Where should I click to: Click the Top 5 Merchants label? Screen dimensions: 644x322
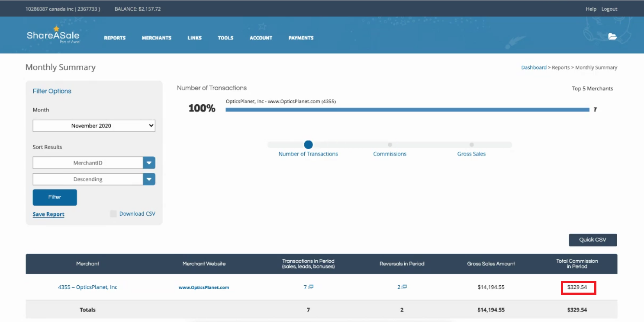coord(592,89)
